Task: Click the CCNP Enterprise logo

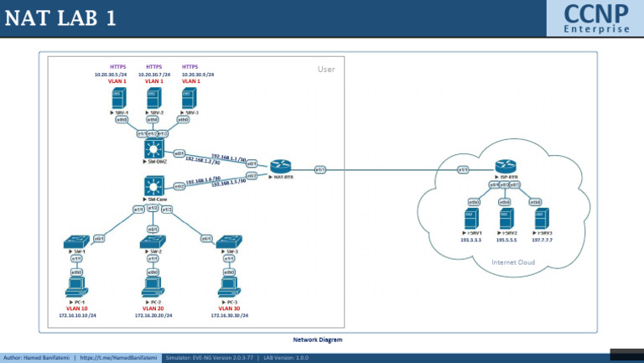Action: point(596,18)
